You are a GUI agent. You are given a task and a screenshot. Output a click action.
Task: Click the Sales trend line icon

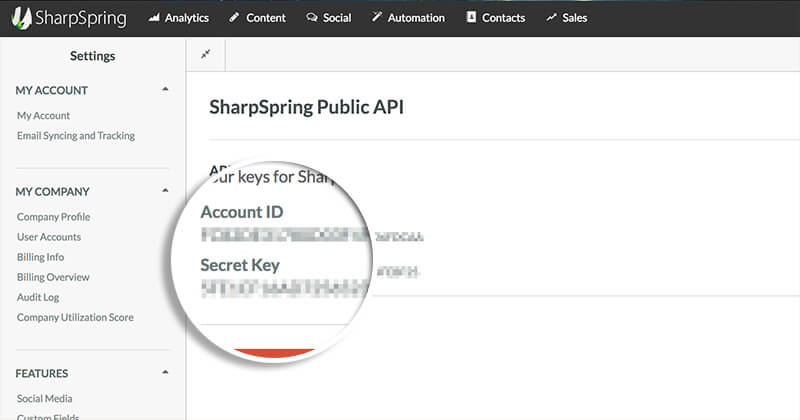(x=551, y=18)
